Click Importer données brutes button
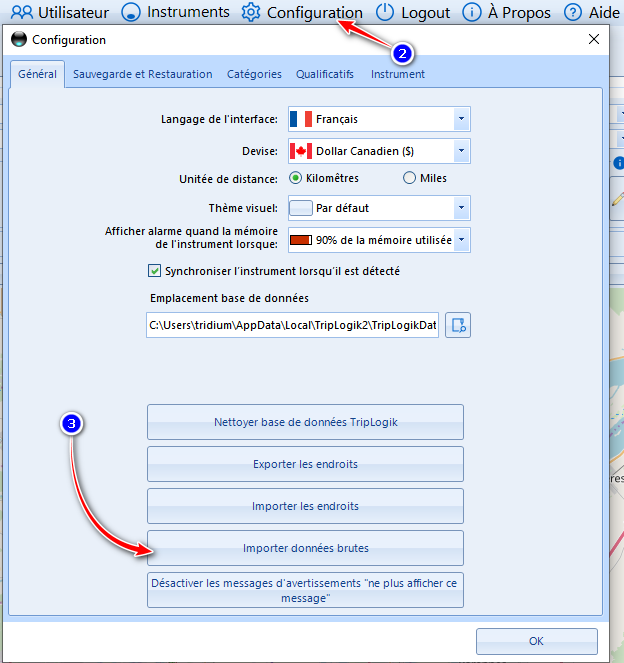 tap(305, 548)
